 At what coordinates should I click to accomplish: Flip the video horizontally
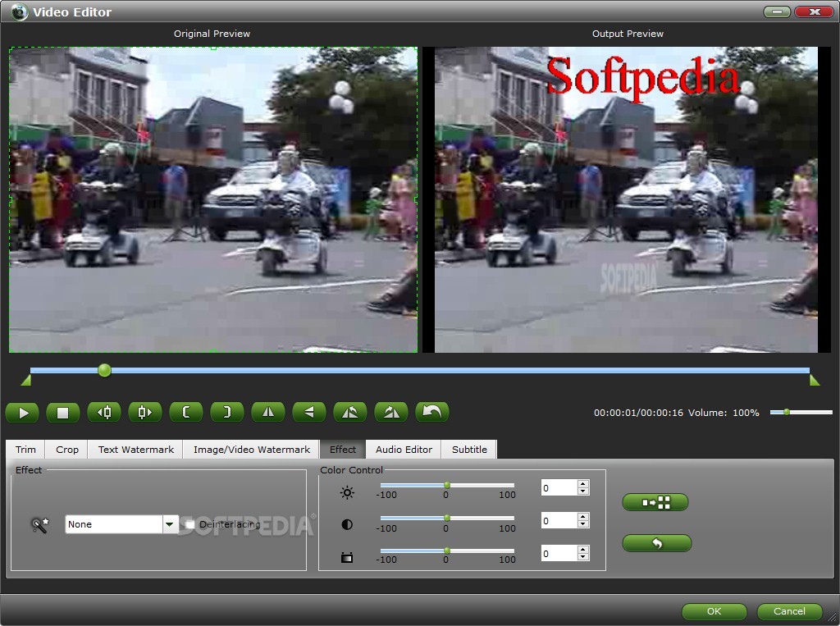pyautogui.click(x=268, y=412)
